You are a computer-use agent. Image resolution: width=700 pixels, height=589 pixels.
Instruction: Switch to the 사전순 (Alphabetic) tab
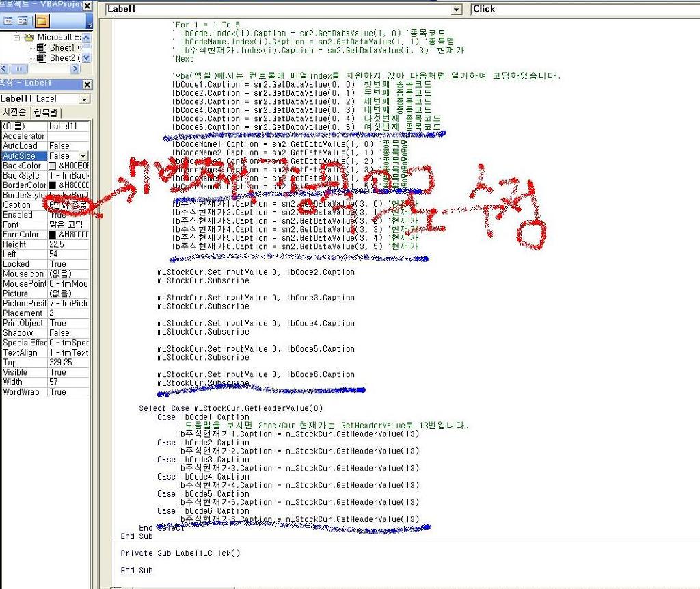click(x=15, y=112)
